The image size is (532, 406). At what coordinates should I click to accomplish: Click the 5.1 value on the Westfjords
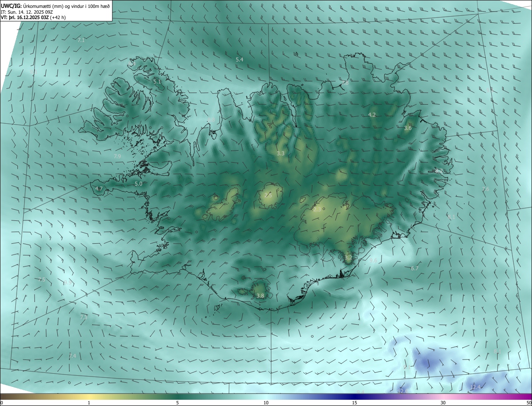(x=157, y=82)
